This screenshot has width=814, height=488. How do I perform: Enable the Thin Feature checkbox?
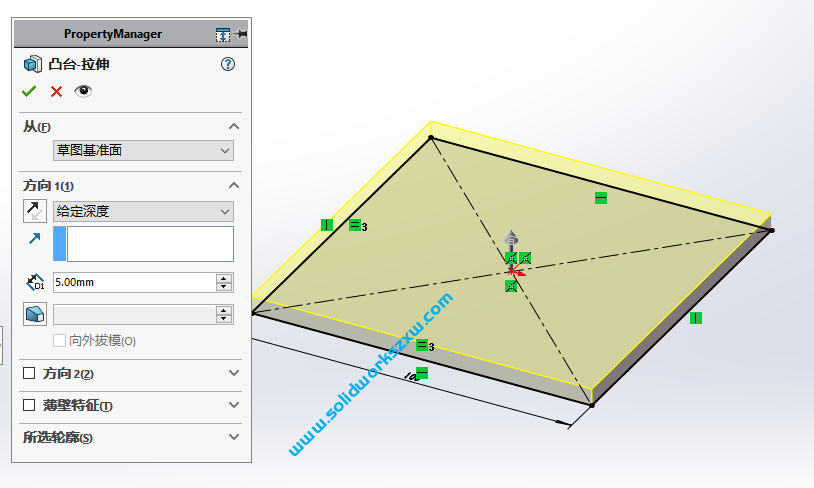point(29,405)
